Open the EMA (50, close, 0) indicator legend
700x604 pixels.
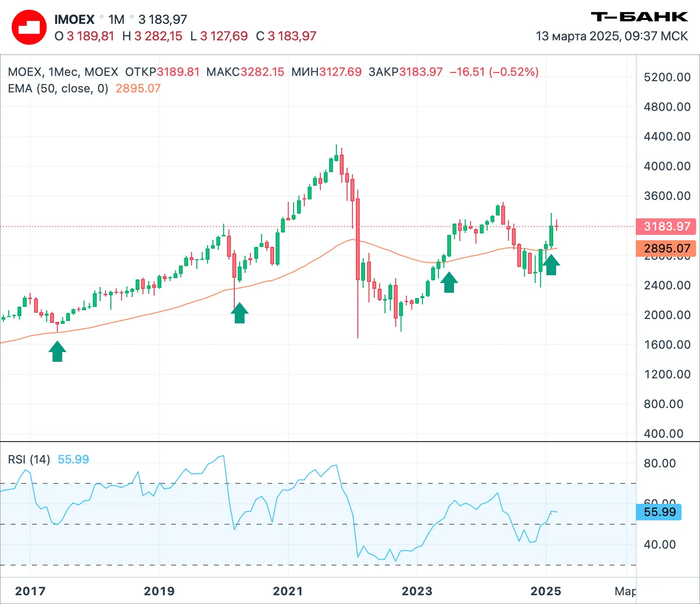pos(58,89)
